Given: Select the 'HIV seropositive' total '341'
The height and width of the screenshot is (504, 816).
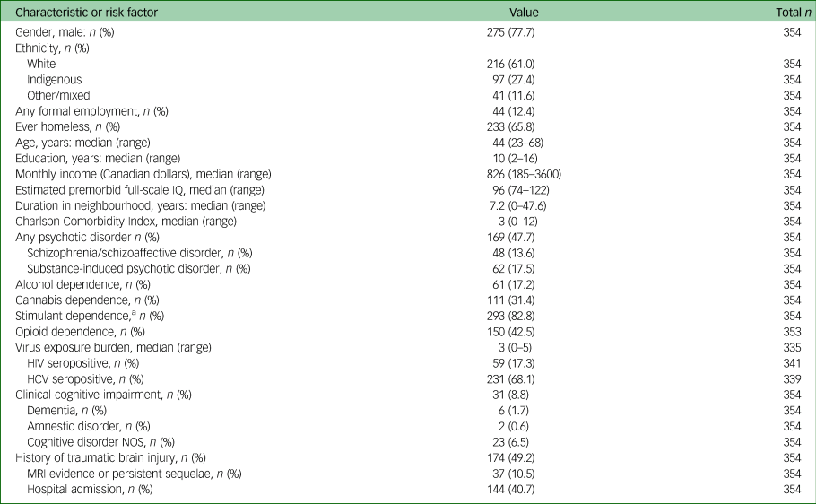Looking at the screenshot, I should click(x=792, y=361).
